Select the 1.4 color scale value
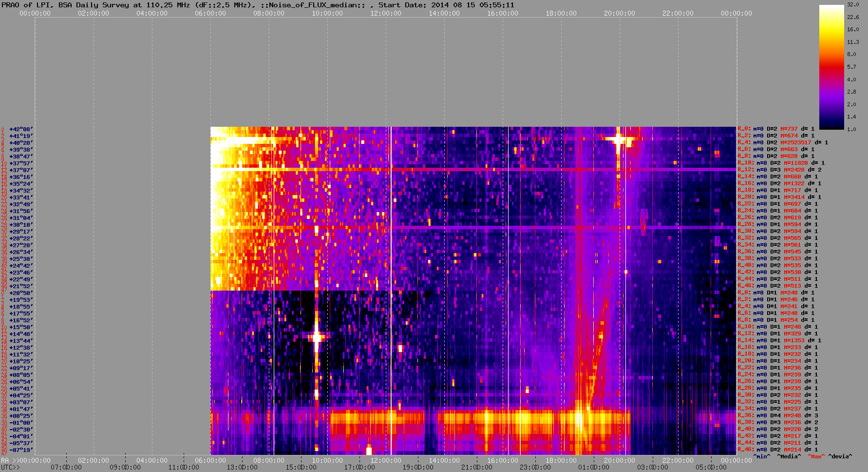Screen dimensions: 868x472 pyautogui.click(x=851, y=117)
